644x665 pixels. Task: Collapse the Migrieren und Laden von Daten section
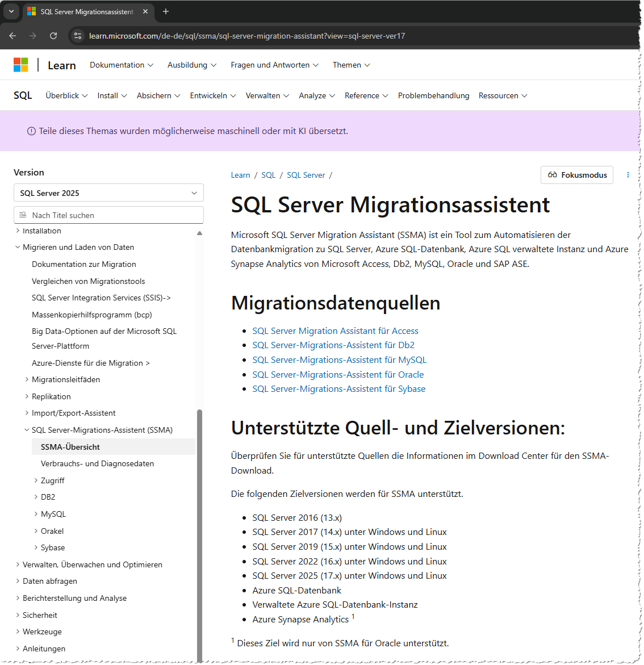click(18, 247)
